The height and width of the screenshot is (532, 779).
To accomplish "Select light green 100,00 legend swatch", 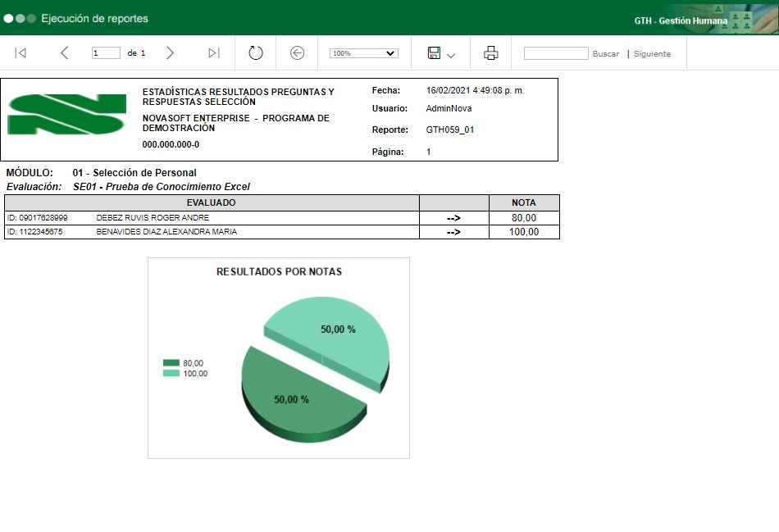I will click(x=171, y=373).
